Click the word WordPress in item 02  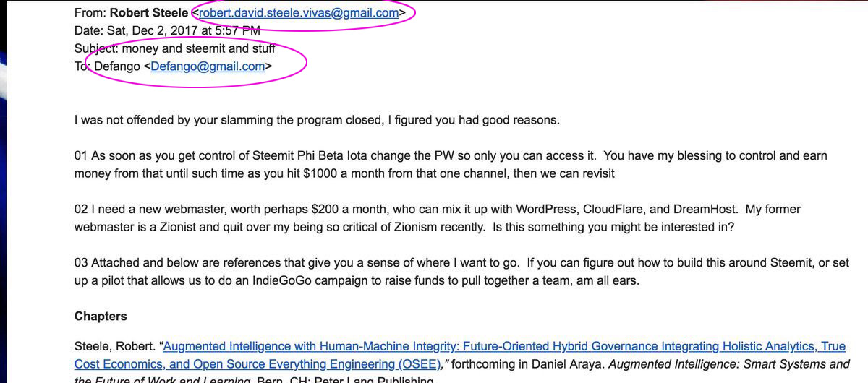[x=549, y=209]
